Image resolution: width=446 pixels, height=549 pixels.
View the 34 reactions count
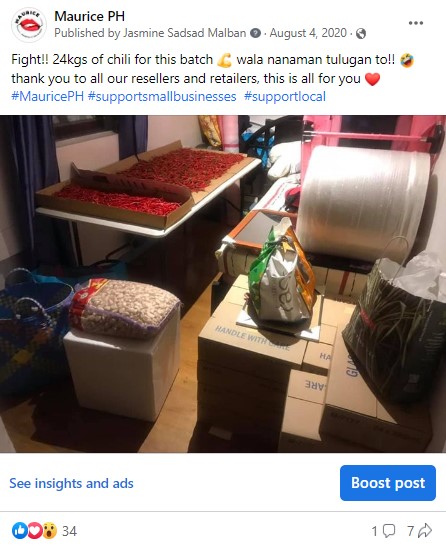69,531
